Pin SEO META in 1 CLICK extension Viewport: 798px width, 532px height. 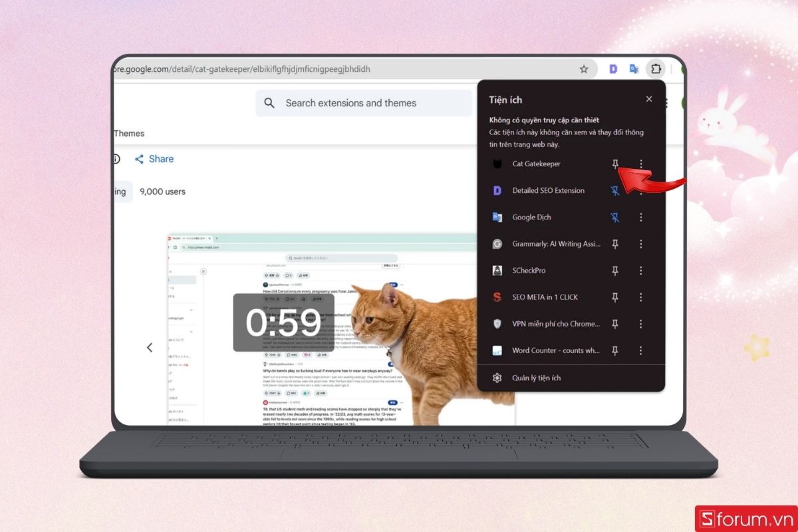click(615, 297)
